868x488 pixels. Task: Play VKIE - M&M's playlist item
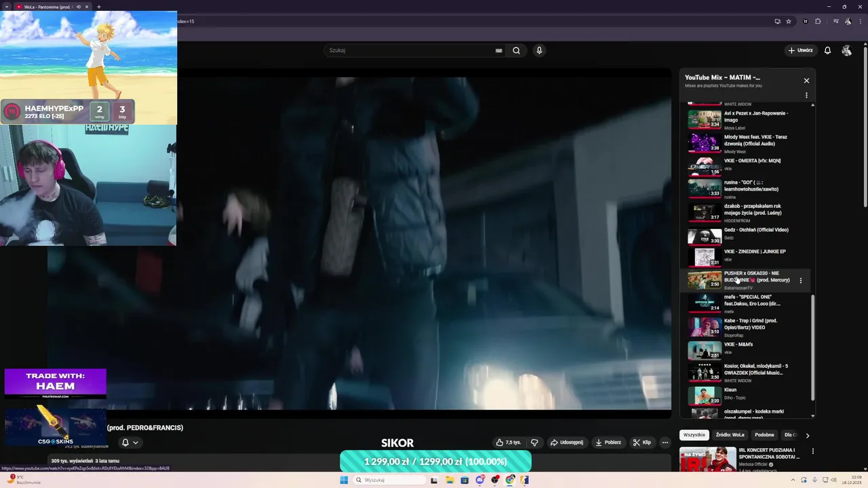[x=745, y=350]
